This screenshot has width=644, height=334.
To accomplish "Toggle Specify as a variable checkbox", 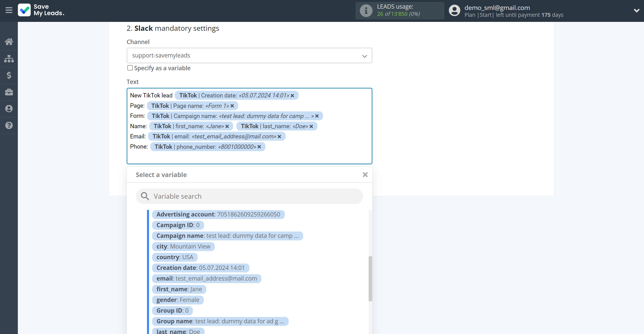I will coord(130,68).
